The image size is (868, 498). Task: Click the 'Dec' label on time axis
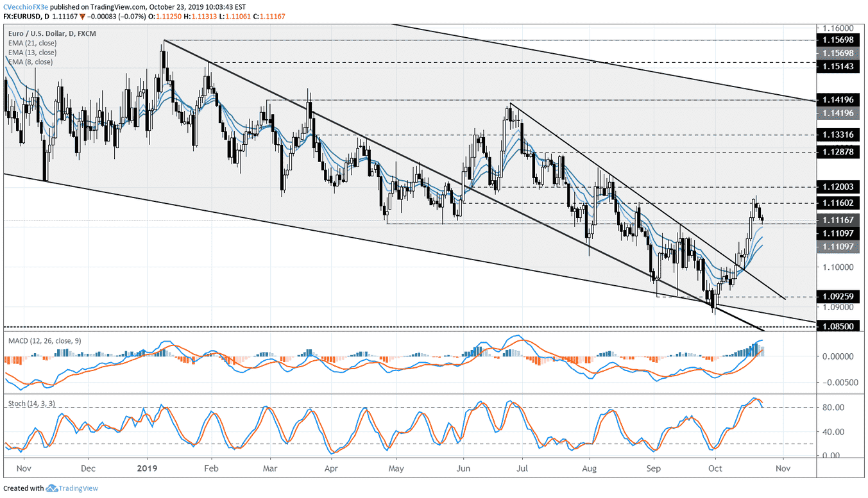pos(89,469)
